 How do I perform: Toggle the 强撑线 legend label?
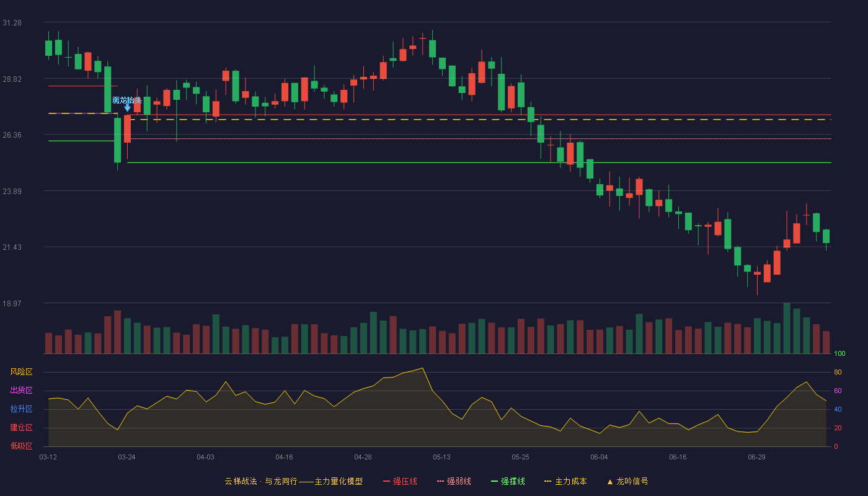pos(513,481)
